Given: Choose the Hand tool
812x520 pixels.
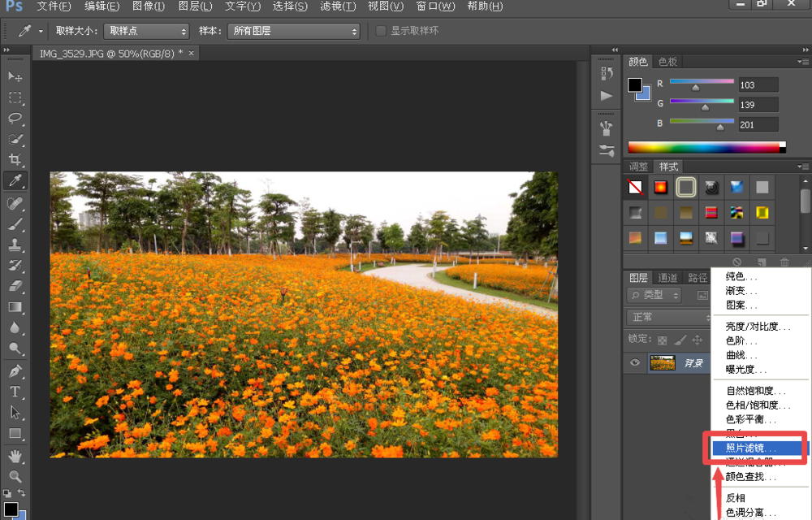Looking at the screenshot, I should (x=15, y=455).
